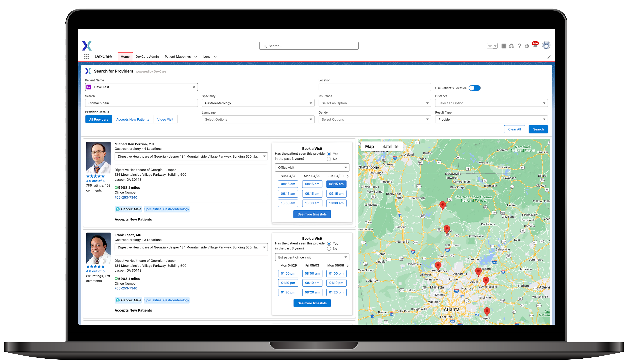This screenshot has height=364, width=634.
Task: Click the global add plus icon
Action: (504, 46)
